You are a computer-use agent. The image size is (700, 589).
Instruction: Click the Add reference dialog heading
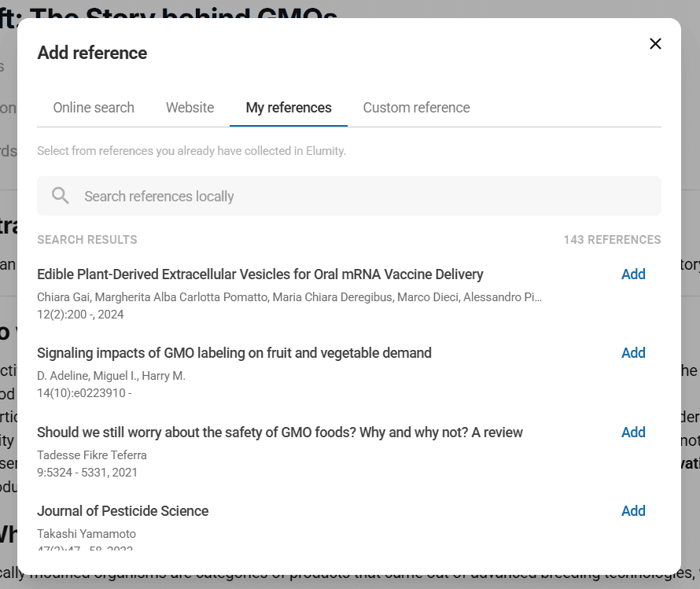[x=92, y=53]
